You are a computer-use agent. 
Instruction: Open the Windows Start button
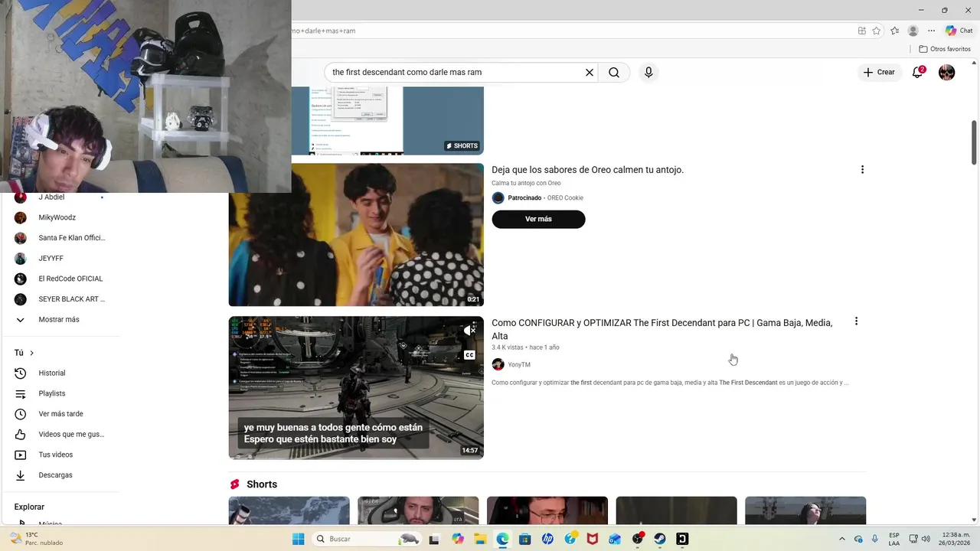(x=298, y=539)
